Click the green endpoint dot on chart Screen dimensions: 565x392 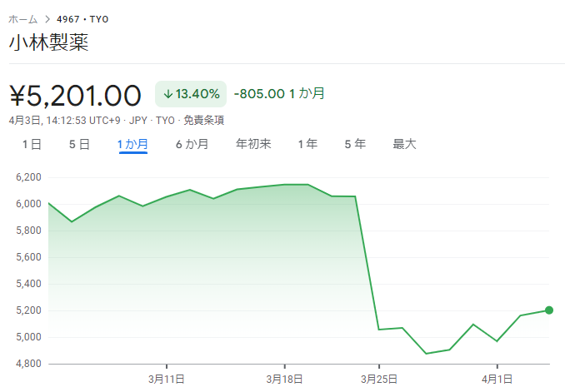[549, 310]
